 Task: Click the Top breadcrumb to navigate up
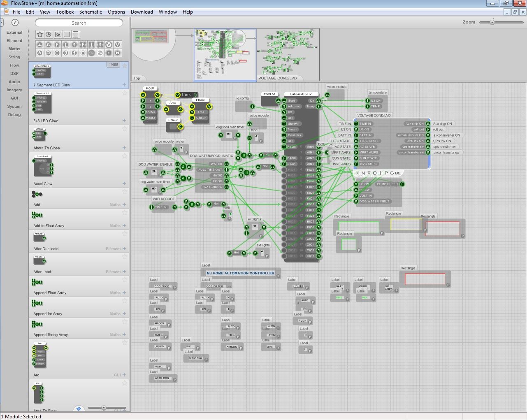point(137,78)
